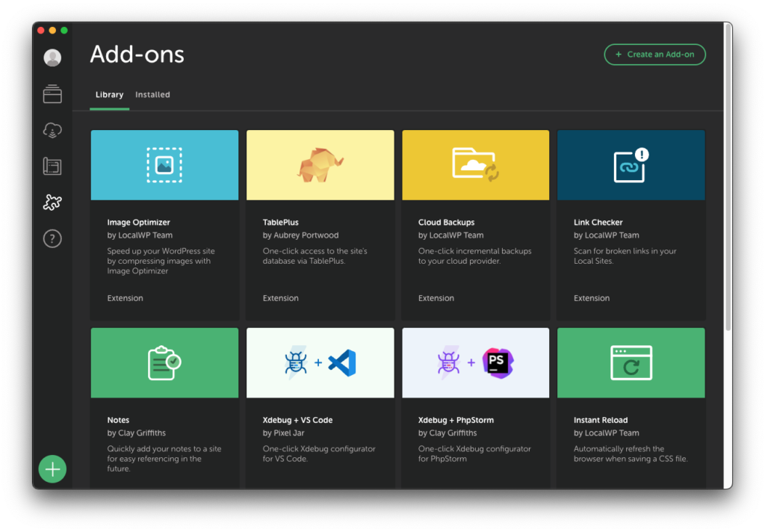Viewport: 765px width, 532px height.
Task: Open the Link Checker add-on title
Action: coord(598,222)
